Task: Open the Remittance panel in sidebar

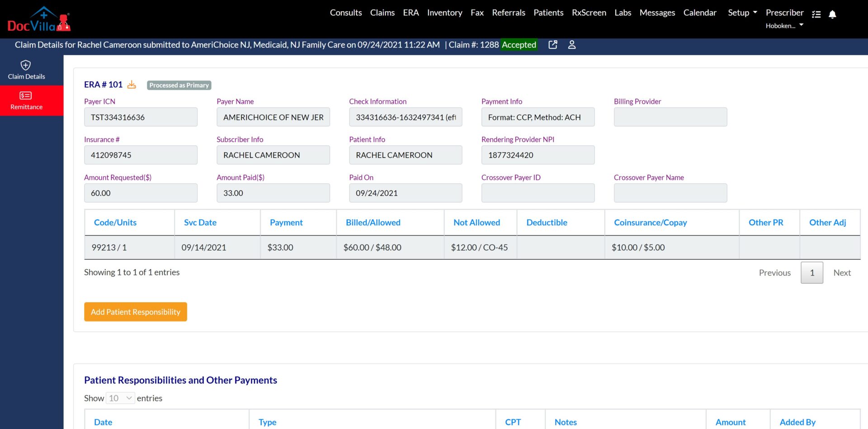Action: click(x=26, y=100)
